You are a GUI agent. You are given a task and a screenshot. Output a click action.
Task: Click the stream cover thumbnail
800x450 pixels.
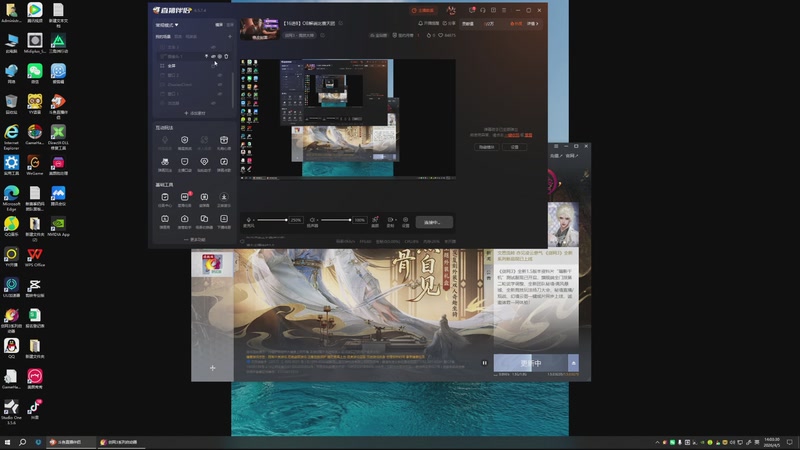[x=260, y=29]
